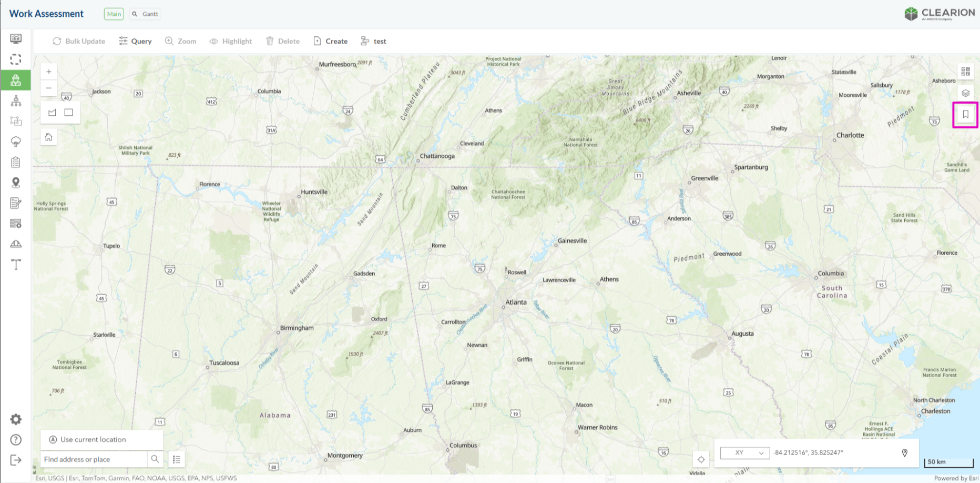Viewport: 980px width, 483px height.
Task: Click the Highlight toolbar button
Action: (x=231, y=41)
